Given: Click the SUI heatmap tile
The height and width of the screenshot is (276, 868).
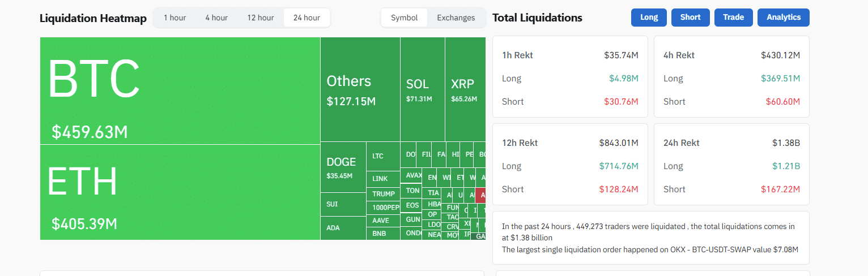Looking at the screenshot, I should pos(343,205).
